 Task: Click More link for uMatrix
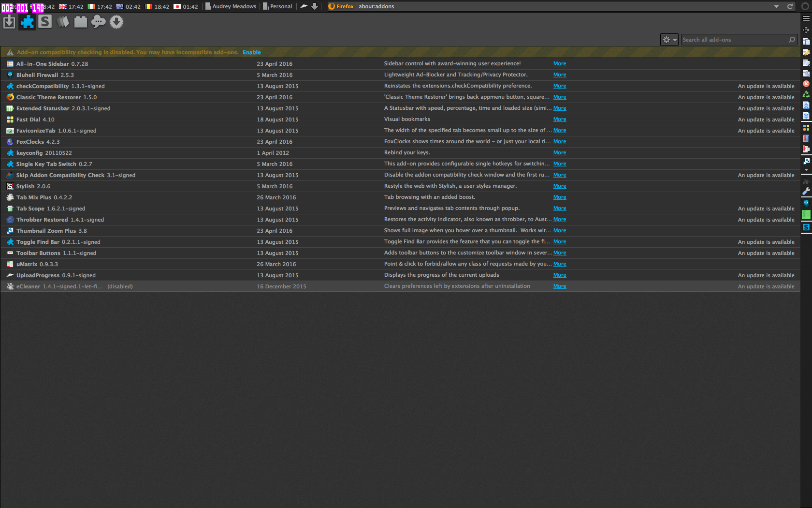560,264
